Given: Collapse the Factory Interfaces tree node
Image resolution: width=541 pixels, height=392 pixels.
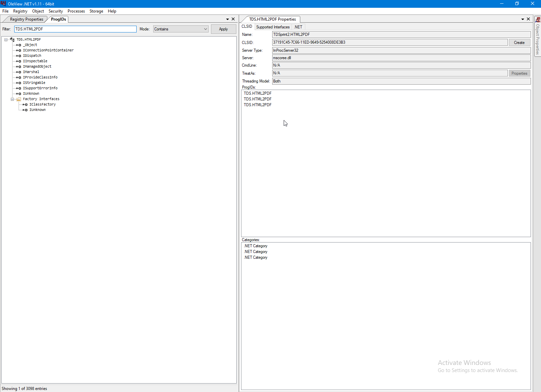Looking at the screenshot, I should [13, 99].
